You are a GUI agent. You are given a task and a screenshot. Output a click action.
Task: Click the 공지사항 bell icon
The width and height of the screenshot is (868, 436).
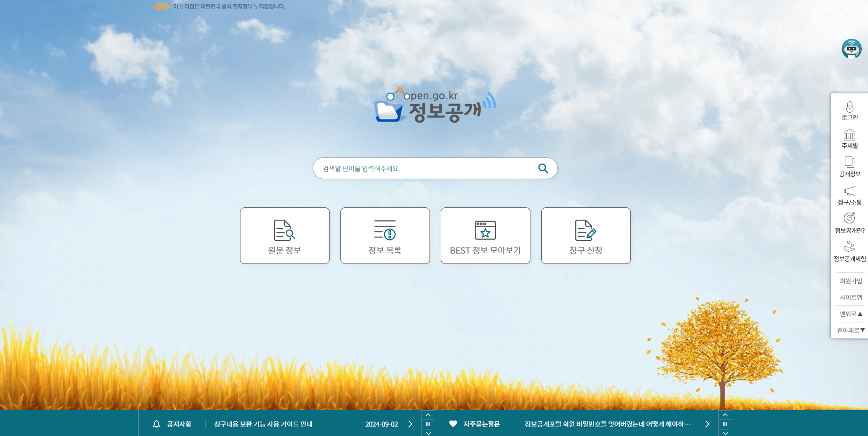[x=157, y=424]
